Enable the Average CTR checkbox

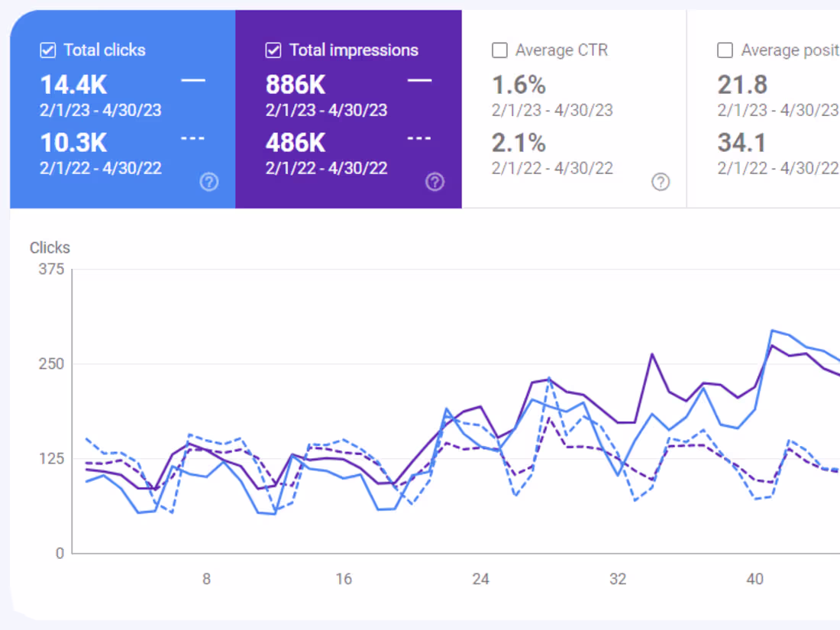499,50
